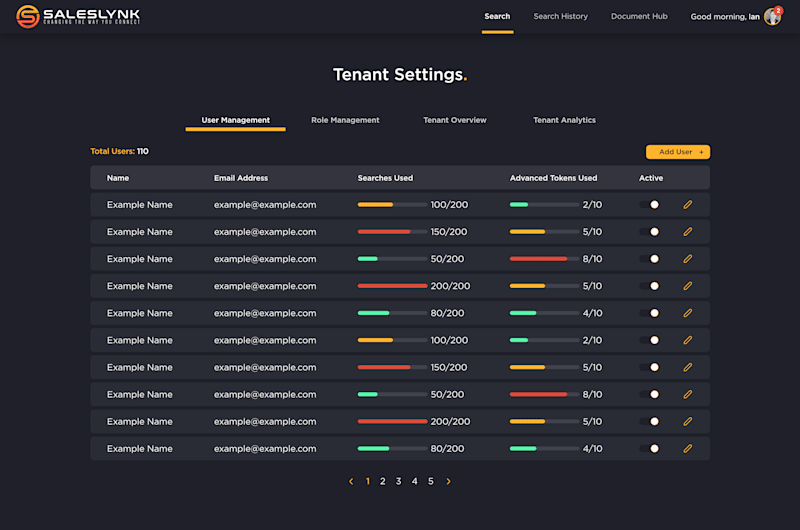The image size is (800, 530).
Task: Click pencil icon in last 80/200 row
Action: tap(688, 448)
